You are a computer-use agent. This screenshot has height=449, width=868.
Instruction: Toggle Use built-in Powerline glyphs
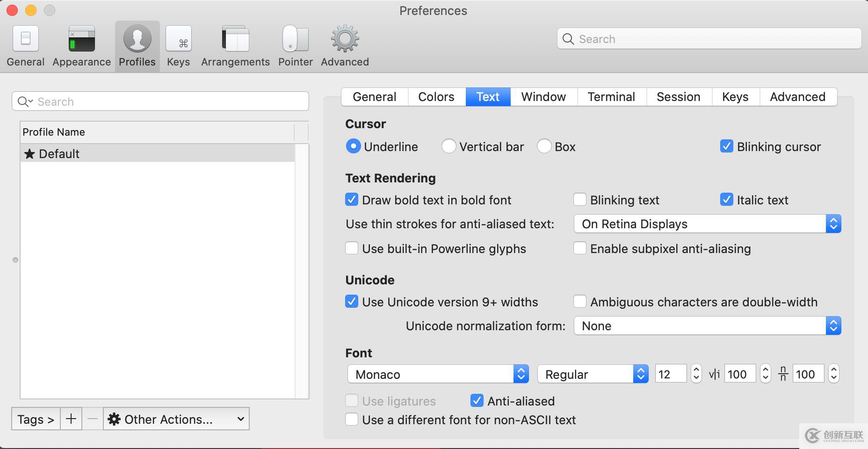[352, 248]
